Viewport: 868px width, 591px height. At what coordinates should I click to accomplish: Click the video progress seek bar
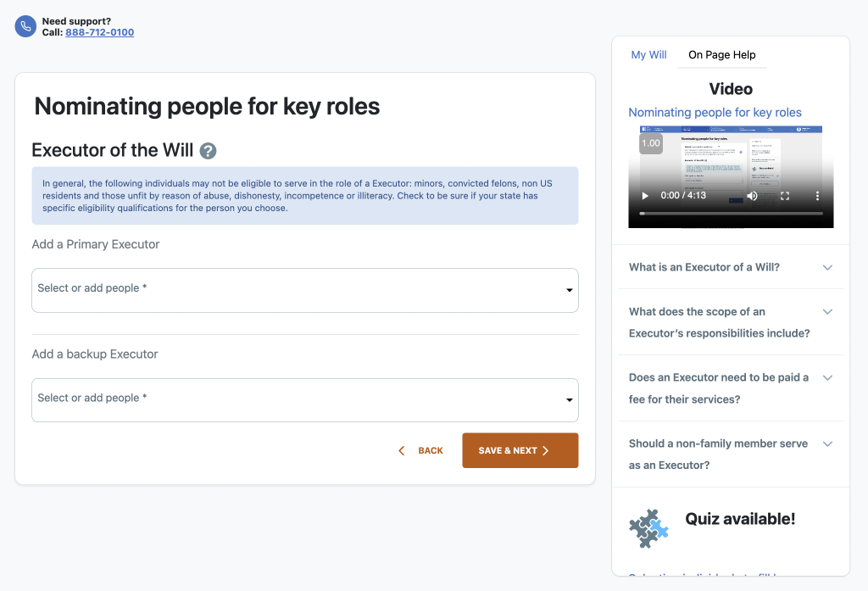click(x=731, y=213)
